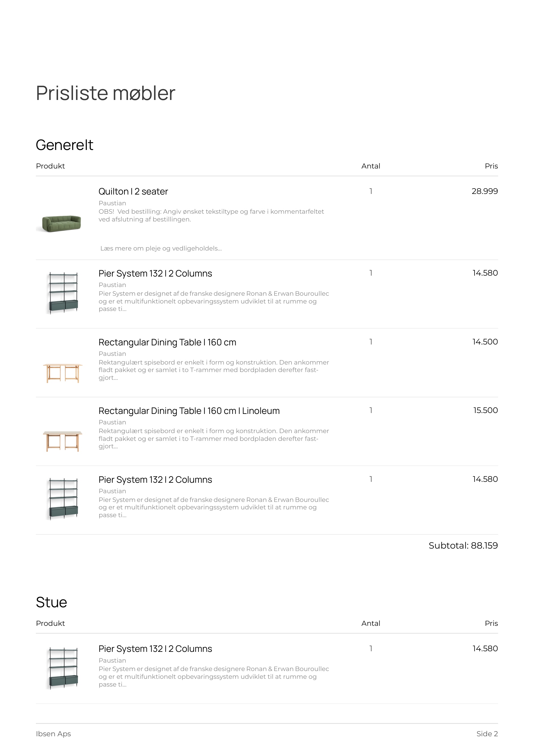Click 'Ibsen Aps' in the footer
The image size is (534, 756).
pyautogui.click(x=53, y=734)
